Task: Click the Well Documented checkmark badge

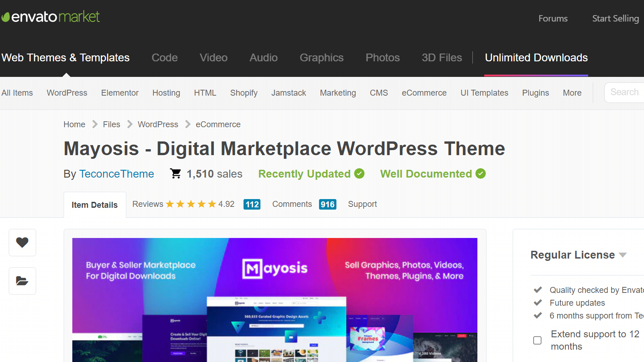Action: [481, 173]
